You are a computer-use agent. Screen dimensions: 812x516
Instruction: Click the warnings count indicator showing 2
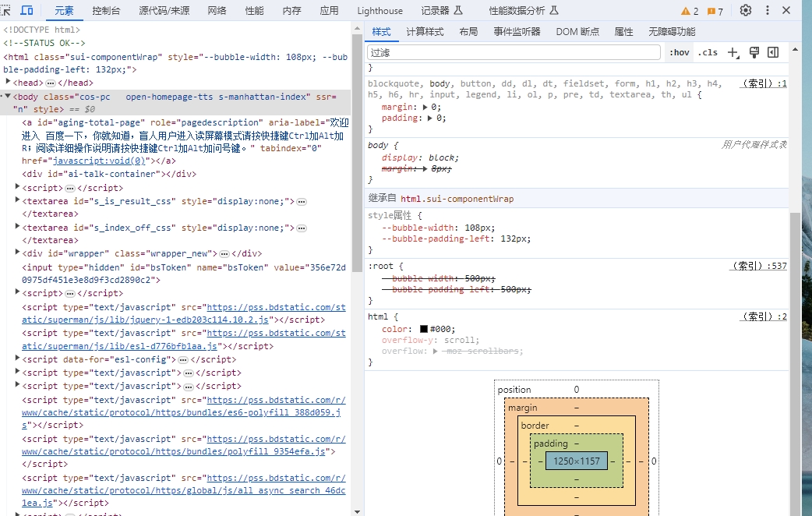tap(690, 11)
